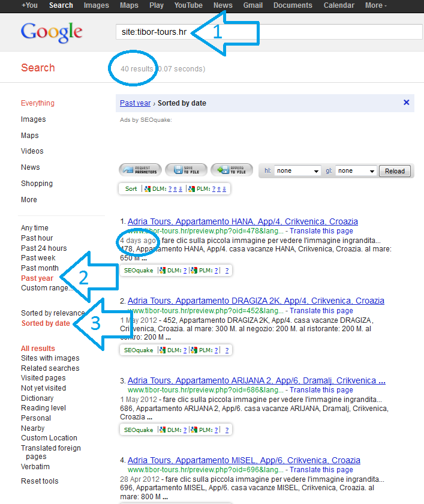Switch to Images in left sidebar
The width and height of the screenshot is (424, 504).
[x=33, y=119]
